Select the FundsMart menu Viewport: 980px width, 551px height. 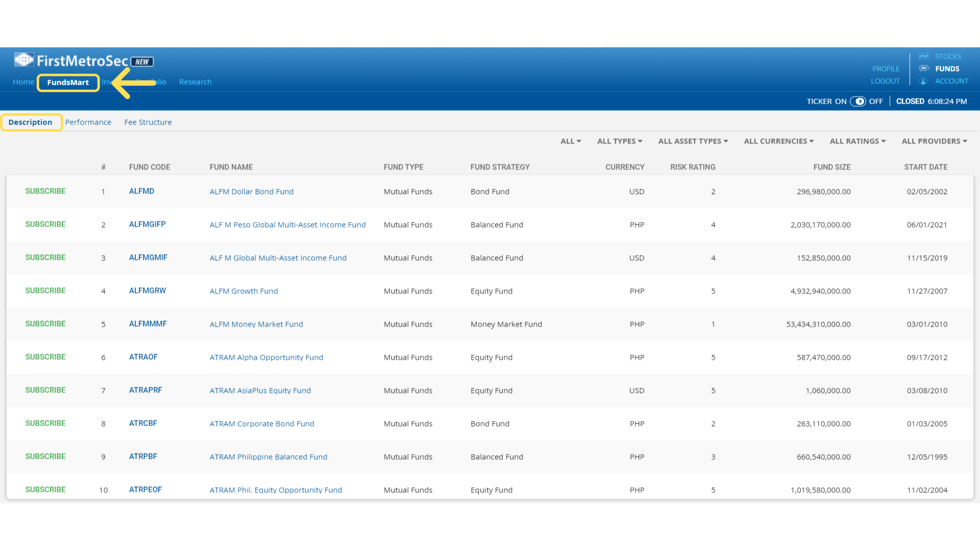tap(68, 83)
